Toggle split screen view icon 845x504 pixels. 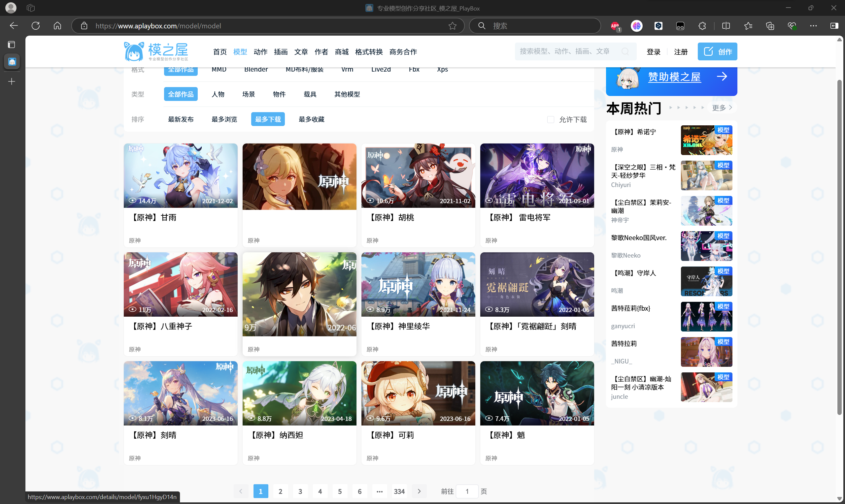726,26
